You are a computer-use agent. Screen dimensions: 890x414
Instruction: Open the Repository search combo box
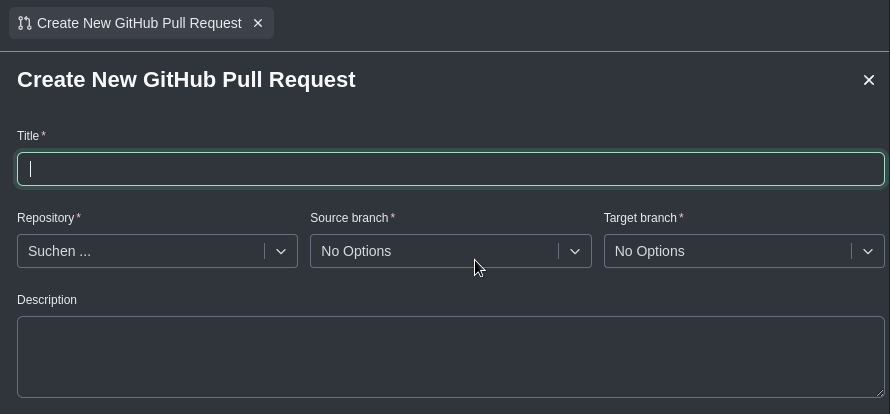tap(157, 251)
